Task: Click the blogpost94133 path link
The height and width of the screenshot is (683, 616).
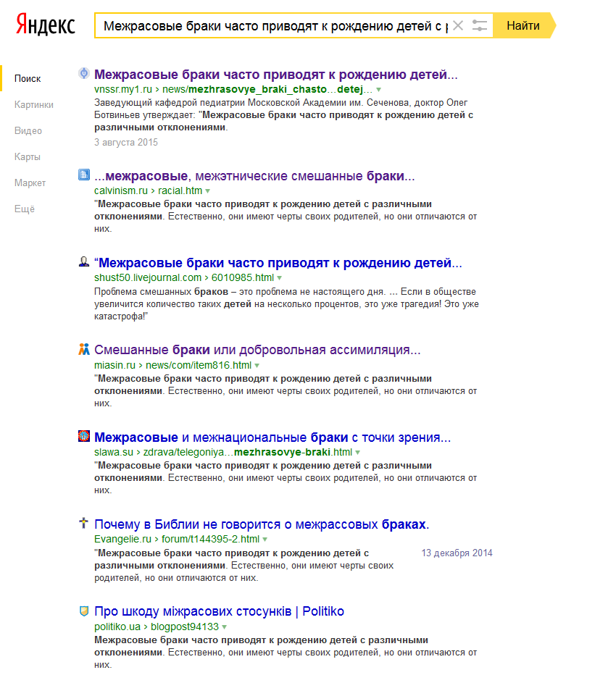Action: coord(185,627)
